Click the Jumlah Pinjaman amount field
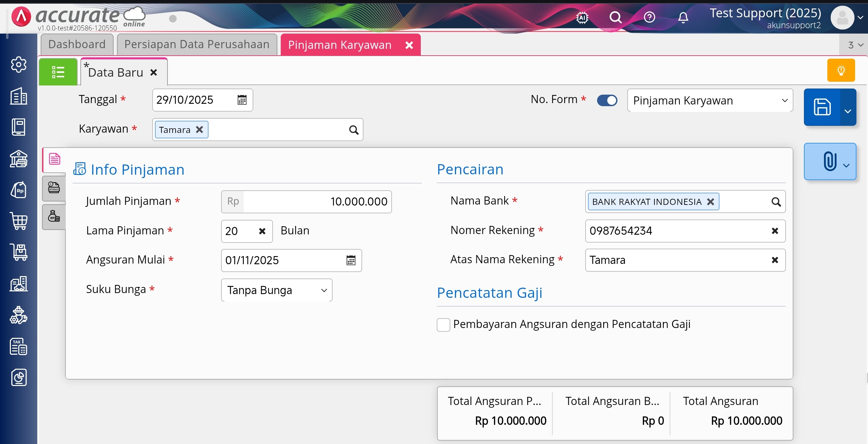 click(x=317, y=202)
